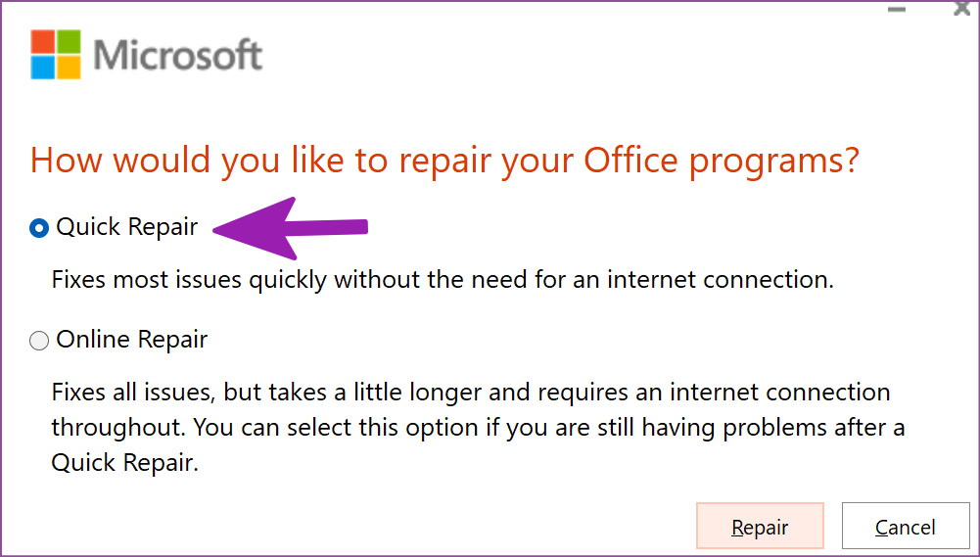The height and width of the screenshot is (557, 980).
Task: Select the Online Repair radio button
Action: pos(39,341)
